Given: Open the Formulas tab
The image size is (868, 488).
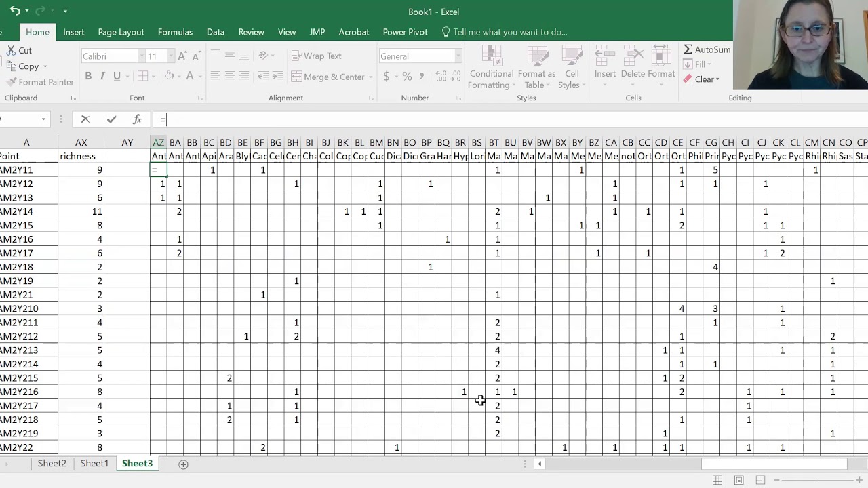Looking at the screenshot, I should click(175, 32).
